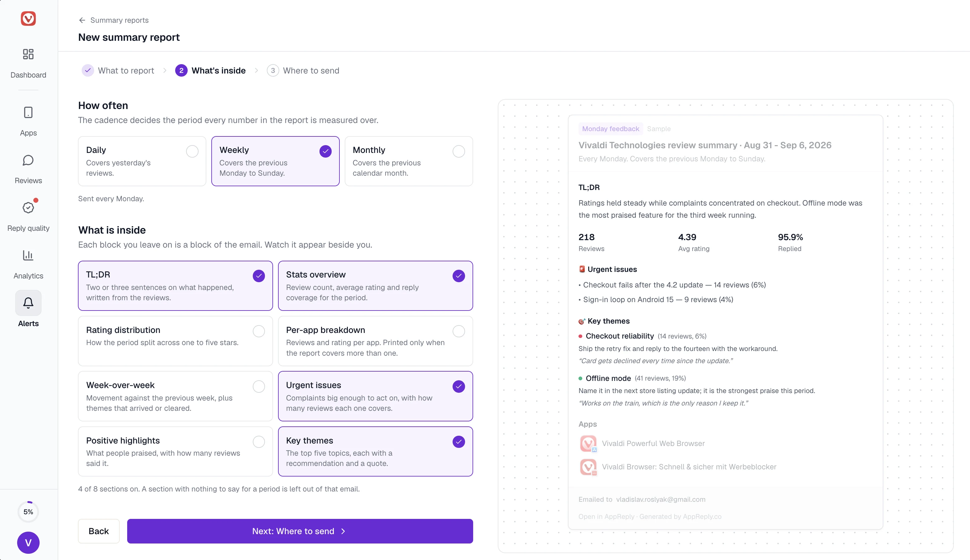The width and height of the screenshot is (970, 560).
Task: Open the Reviews speech bubble icon
Action: (28, 160)
